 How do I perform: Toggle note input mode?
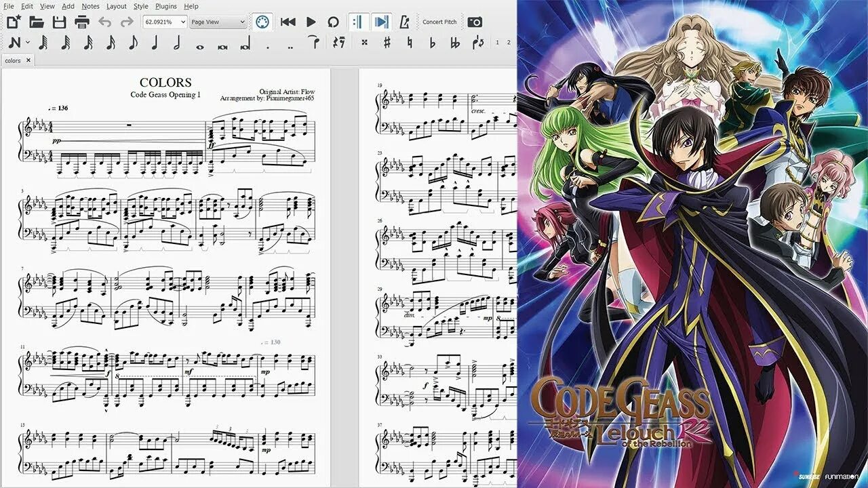[x=14, y=43]
